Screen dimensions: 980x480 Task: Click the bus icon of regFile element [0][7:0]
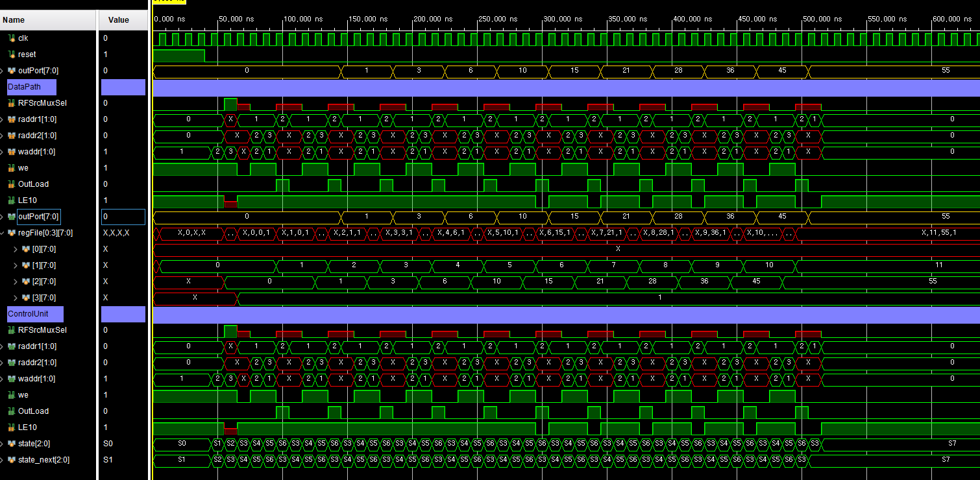click(x=26, y=249)
